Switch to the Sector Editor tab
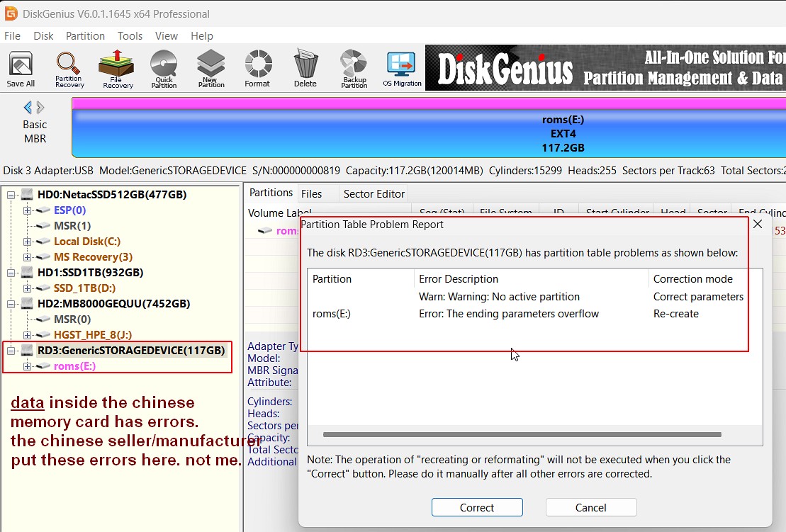The image size is (786, 532). pos(374,194)
